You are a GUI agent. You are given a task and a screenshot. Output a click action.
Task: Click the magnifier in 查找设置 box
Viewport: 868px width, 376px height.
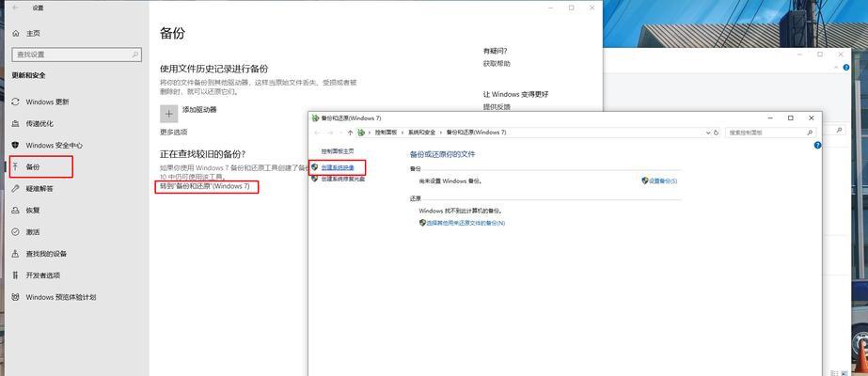[135, 55]
